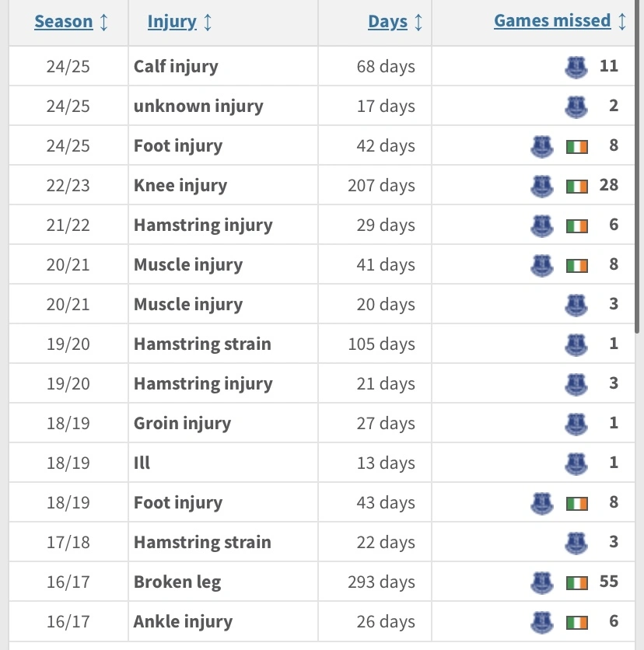The height and width of the screenshot is (650, 644).
Task: Click the Everton crest in Knee injury row
Action: 541,185
